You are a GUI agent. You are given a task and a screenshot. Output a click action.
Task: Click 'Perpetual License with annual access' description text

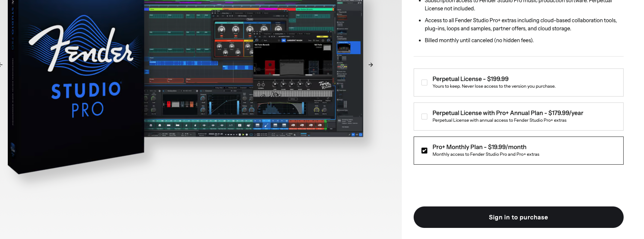pos(499,120)
